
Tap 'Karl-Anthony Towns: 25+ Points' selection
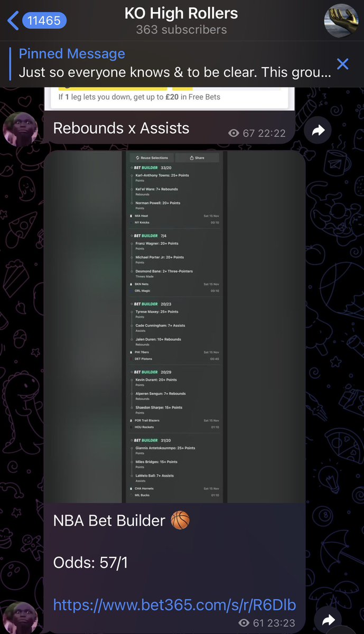tap(162, 175)
